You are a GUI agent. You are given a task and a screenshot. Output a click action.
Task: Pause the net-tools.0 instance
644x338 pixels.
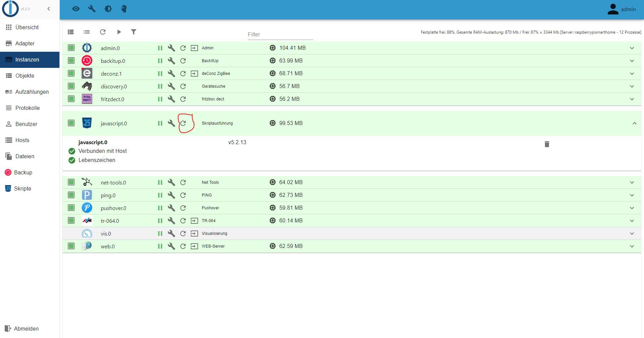click(160, 182)
